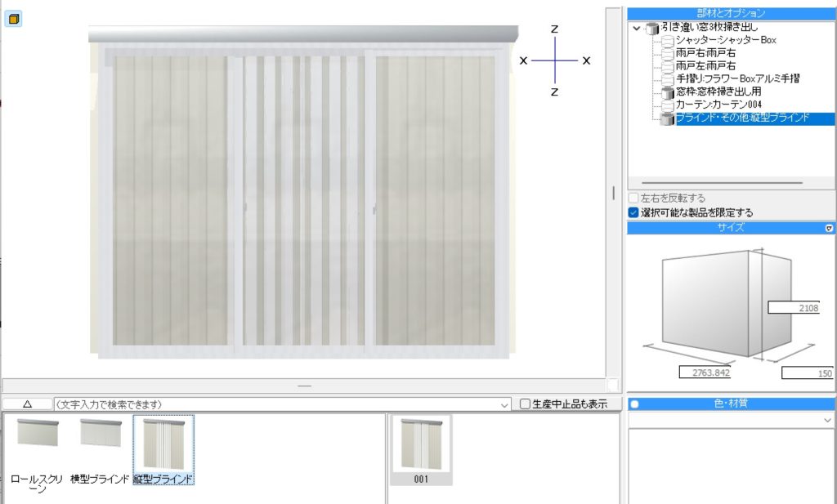Toggle the 左右を反転する checkbox
Viewport: 837px width, 504px height.
pos(633,198)
